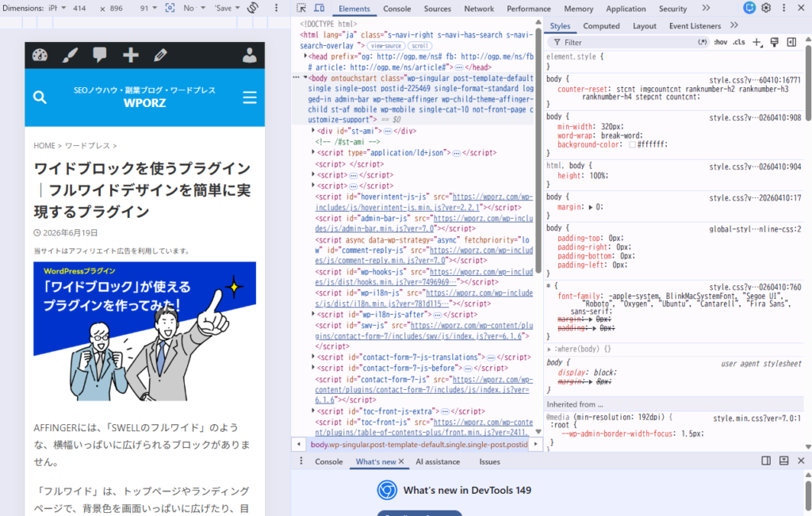The width and height of the screenshot is (812, 516).
Task: Open the WordPress dashboard gauge icon
Action: (40, 55)
